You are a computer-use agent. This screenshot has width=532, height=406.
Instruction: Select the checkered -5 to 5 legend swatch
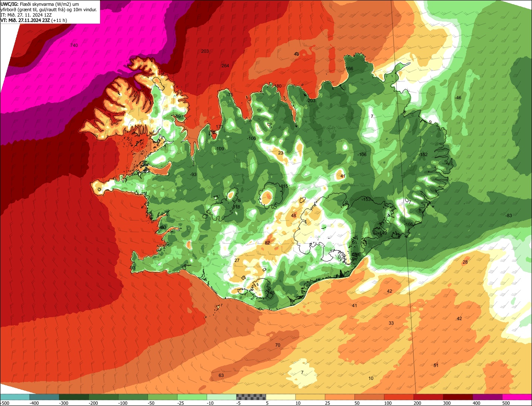(x=251, y=397)
